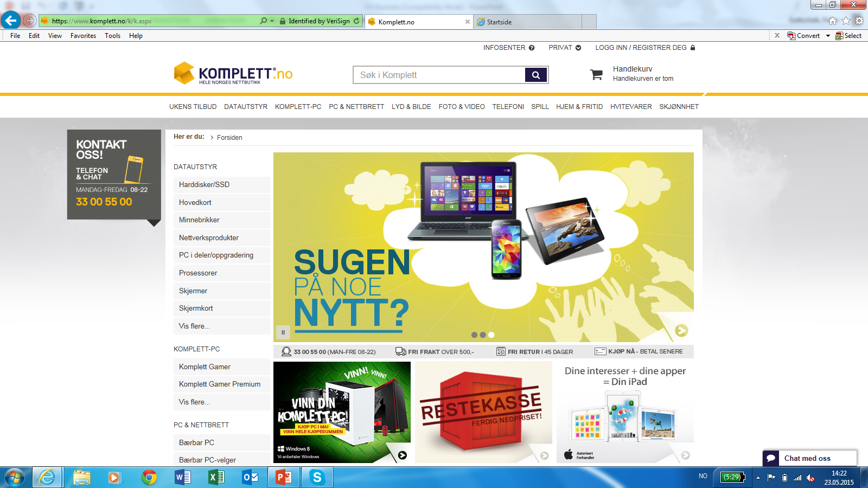The width and height of the screenshot is (868, 488).
Task: Click the Chat med oss speech bubble icon
Action: (771, 458)
